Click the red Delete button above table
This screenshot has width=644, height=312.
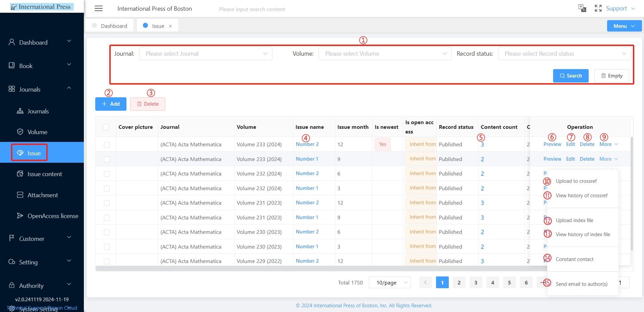click(148, 104)
